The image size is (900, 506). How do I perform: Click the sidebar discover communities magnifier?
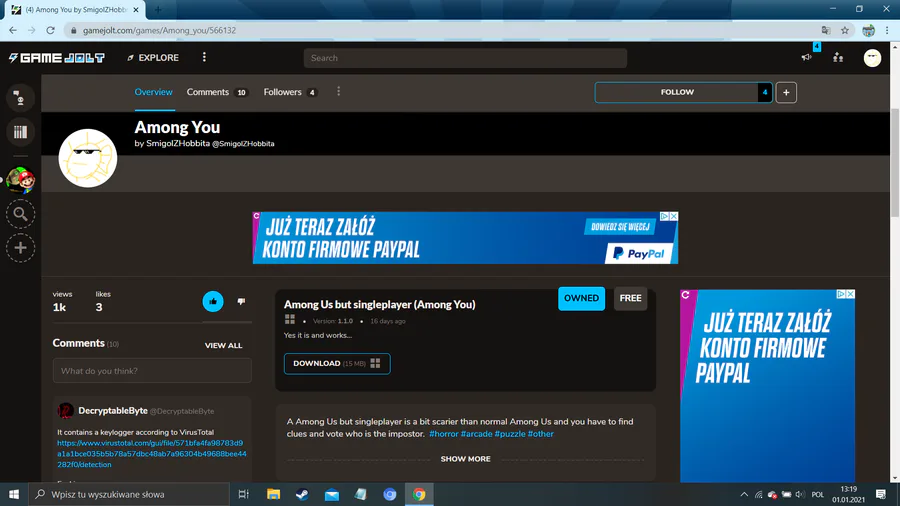click(20, 214)
